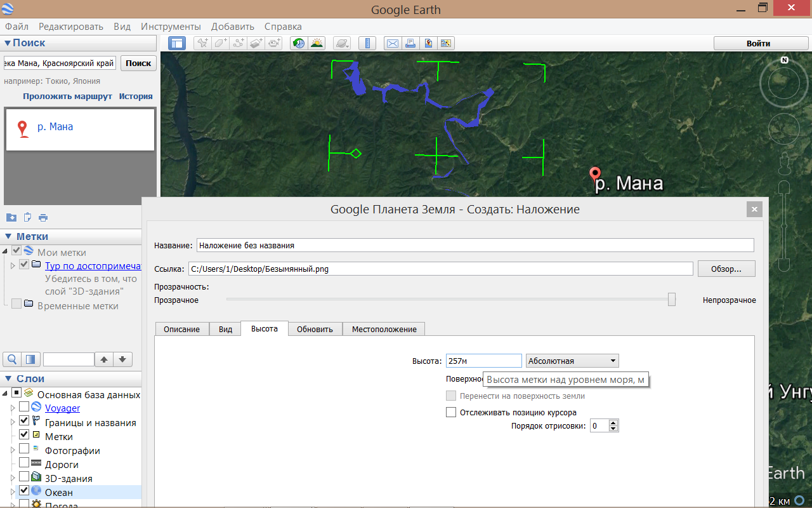
Task: Click Проложить маршрут link
Action: click(67, 97)
